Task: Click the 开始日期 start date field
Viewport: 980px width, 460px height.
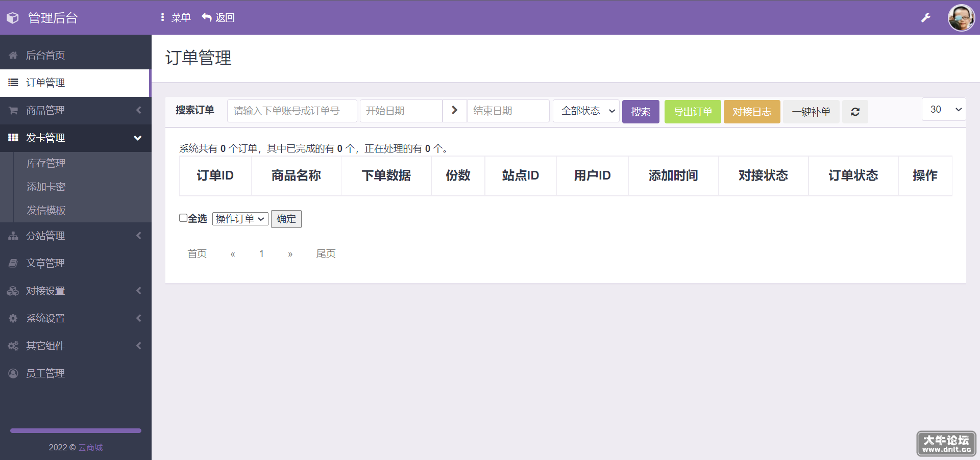Action: 401,111
